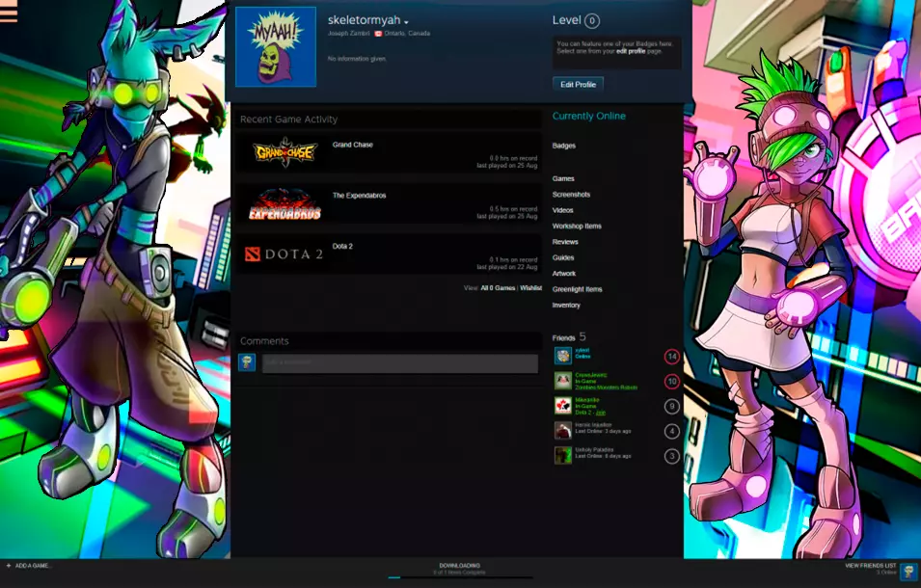921x588 pixels.
Task: Open The Expendabros title link
Action: 359,196
